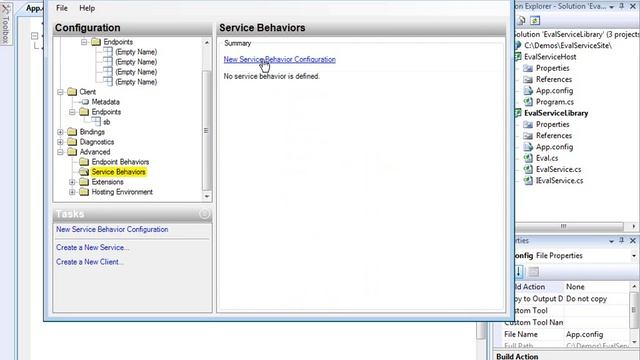This screenshot has height=360, width=640.
Task: Click the IEvalService.cs file icon
Action: tap(528, 180)
